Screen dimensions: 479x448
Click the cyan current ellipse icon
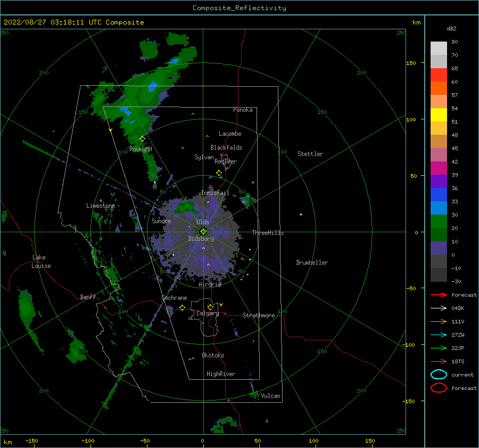click(x=439, y=374)
